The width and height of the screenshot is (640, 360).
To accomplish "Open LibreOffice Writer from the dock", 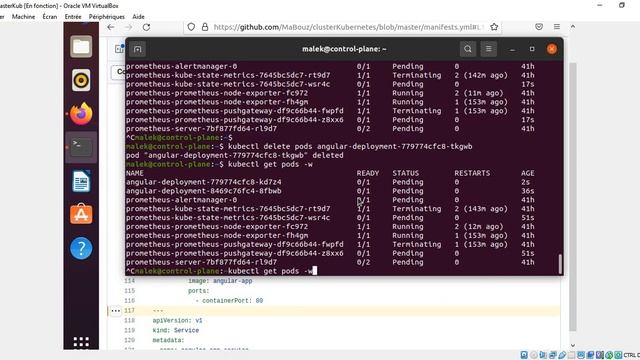I will point(81,181).
